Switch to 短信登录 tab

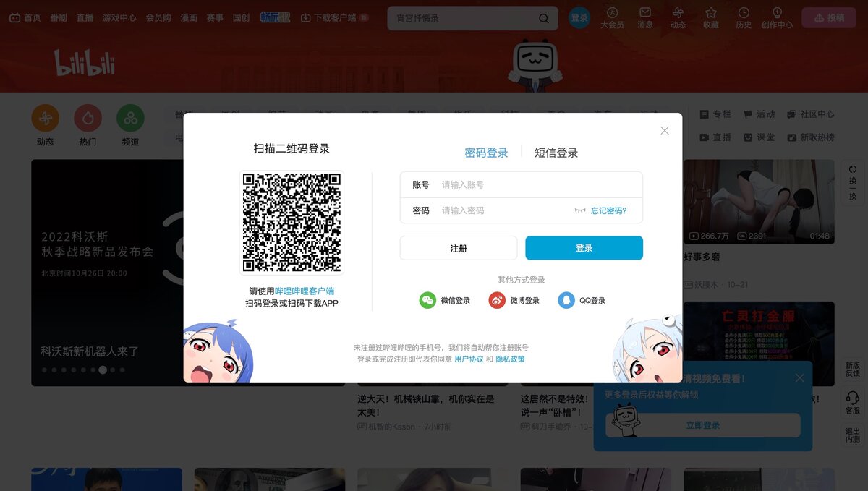point(556,153)
